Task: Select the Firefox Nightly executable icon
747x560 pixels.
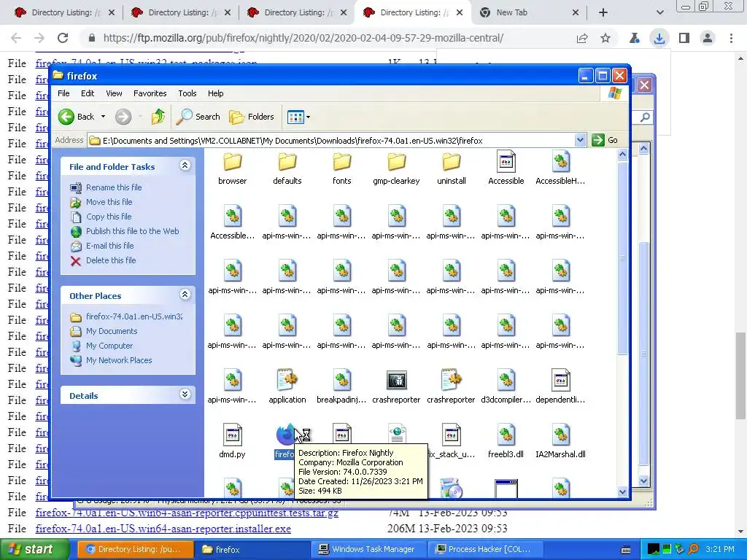Action: click(x=286, y=435)
